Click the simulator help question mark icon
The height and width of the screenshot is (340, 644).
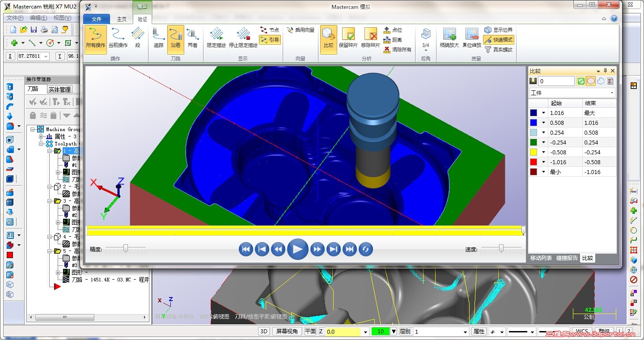tap(614, 19)
